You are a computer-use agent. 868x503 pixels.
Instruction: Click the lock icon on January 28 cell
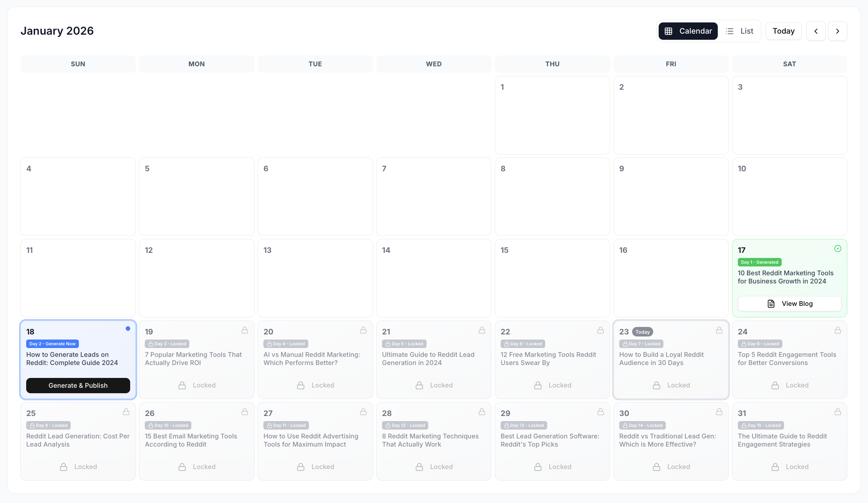tap(482, 412)
